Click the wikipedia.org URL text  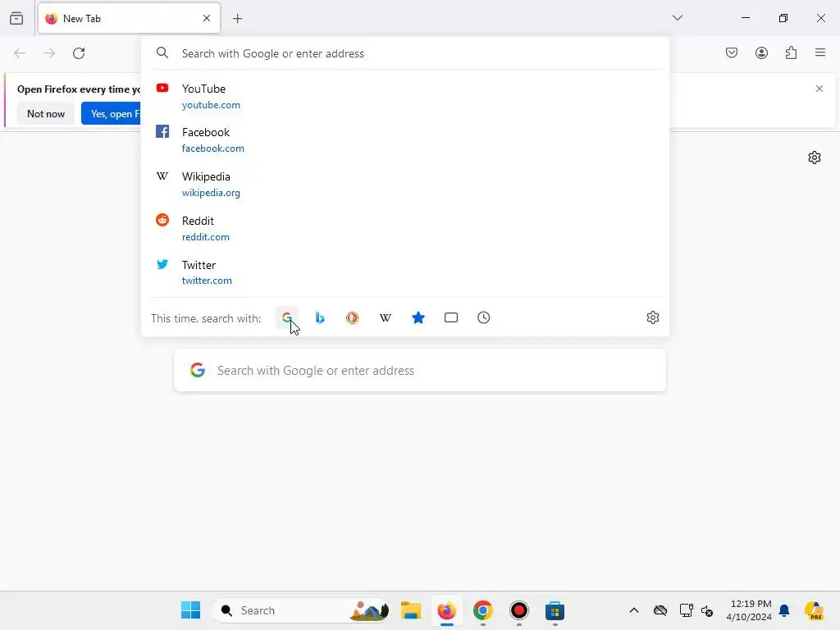pyautogui.click(x=211, y=193)
